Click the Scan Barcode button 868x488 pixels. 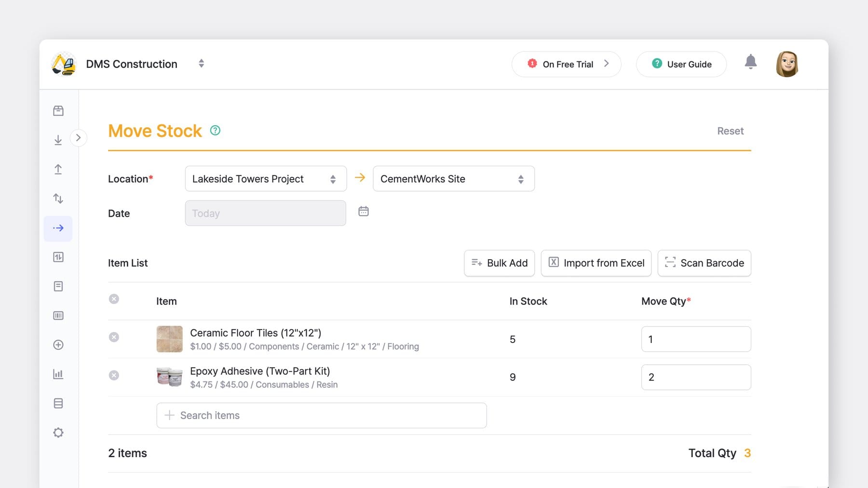click(704, 263)
